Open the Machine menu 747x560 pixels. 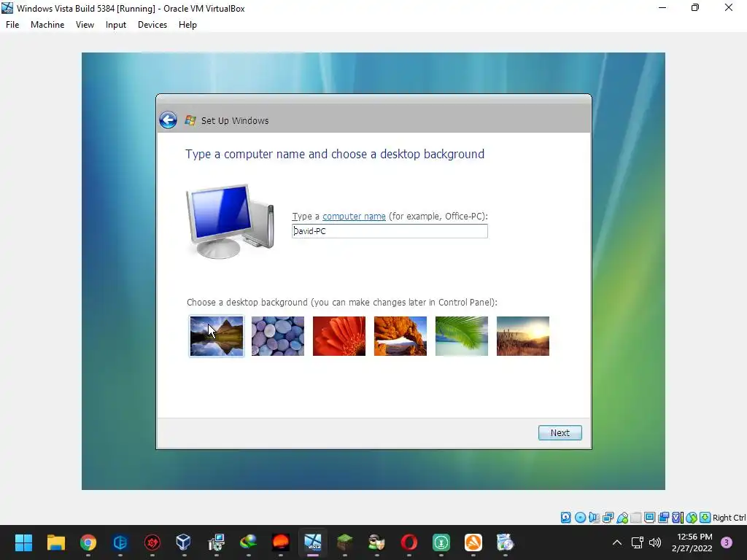47,25
